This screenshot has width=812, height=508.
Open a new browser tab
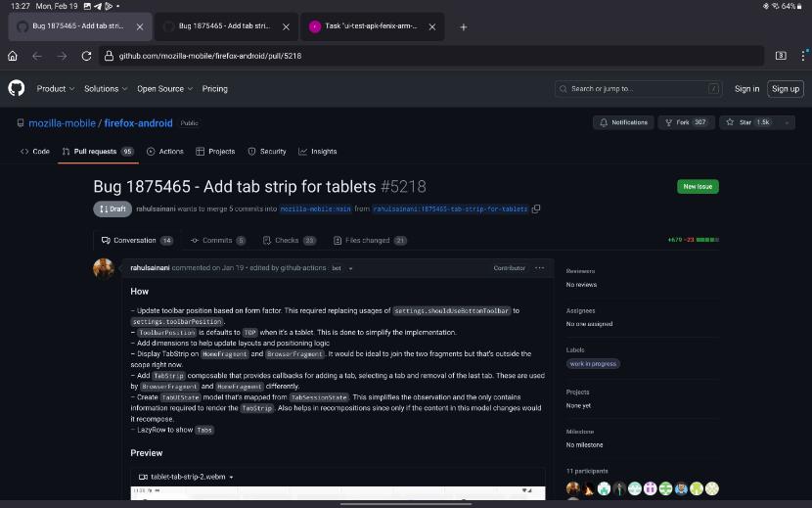(464, 26)
